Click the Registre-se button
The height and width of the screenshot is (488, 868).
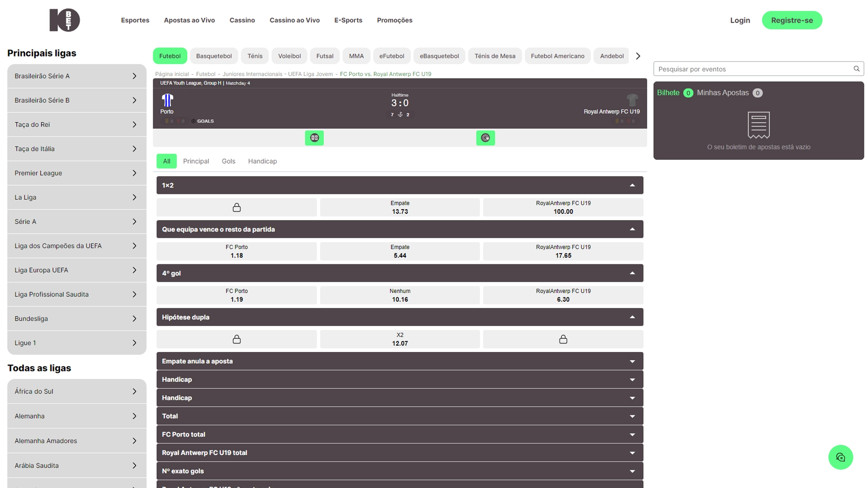[792, 20]
